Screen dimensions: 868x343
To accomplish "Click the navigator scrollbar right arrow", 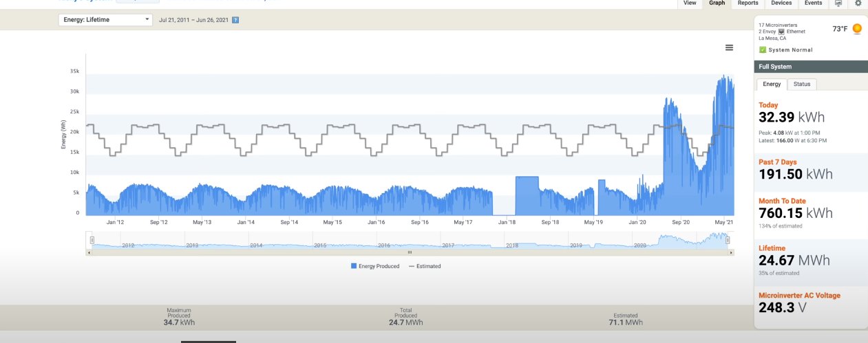I will point(731,253).
